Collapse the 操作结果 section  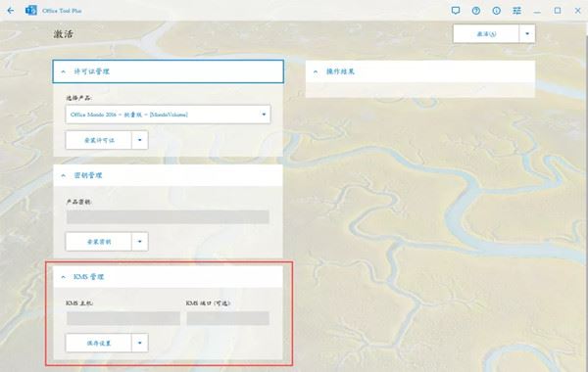tap(420, 71)
